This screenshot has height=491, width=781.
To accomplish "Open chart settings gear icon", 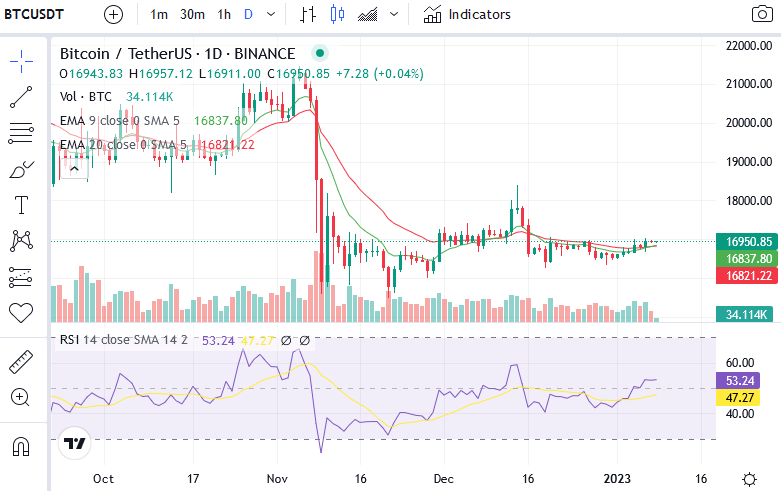I will click(749, 480).
